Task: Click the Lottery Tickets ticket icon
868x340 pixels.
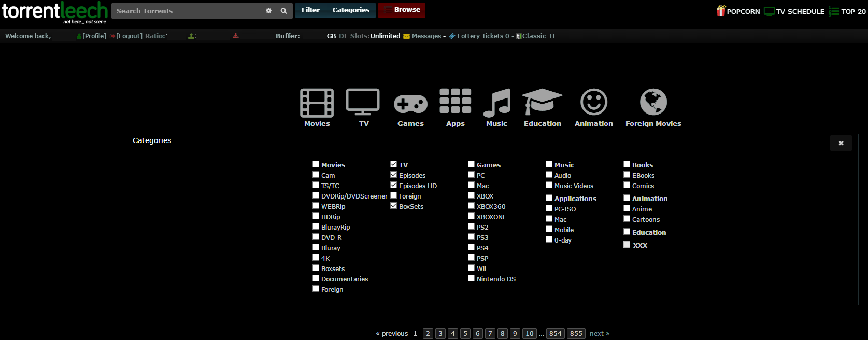Action: 452,36
